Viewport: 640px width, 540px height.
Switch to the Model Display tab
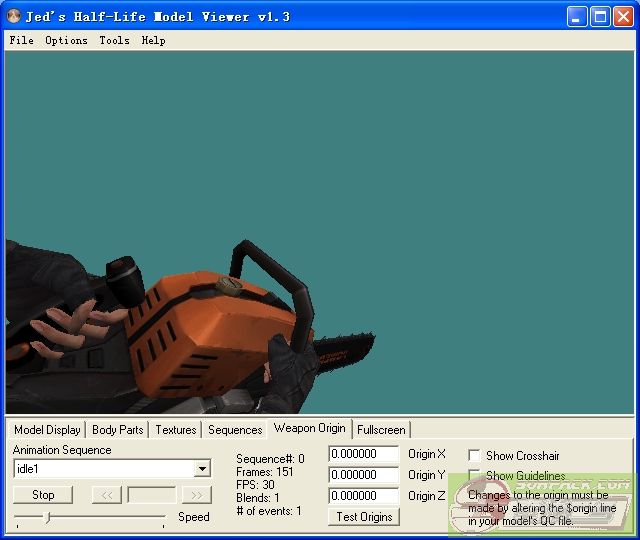click(x=47, y=430)
